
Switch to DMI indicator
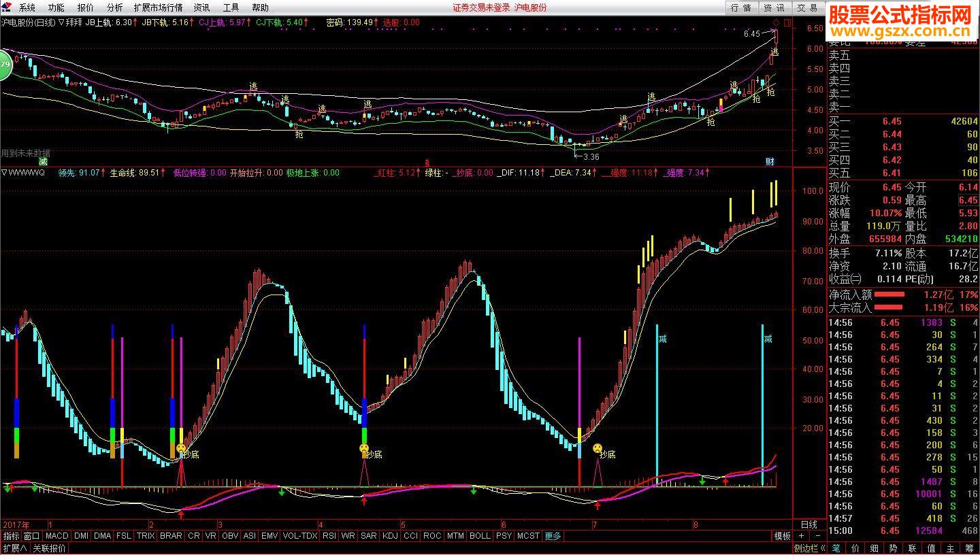[81, 536]
